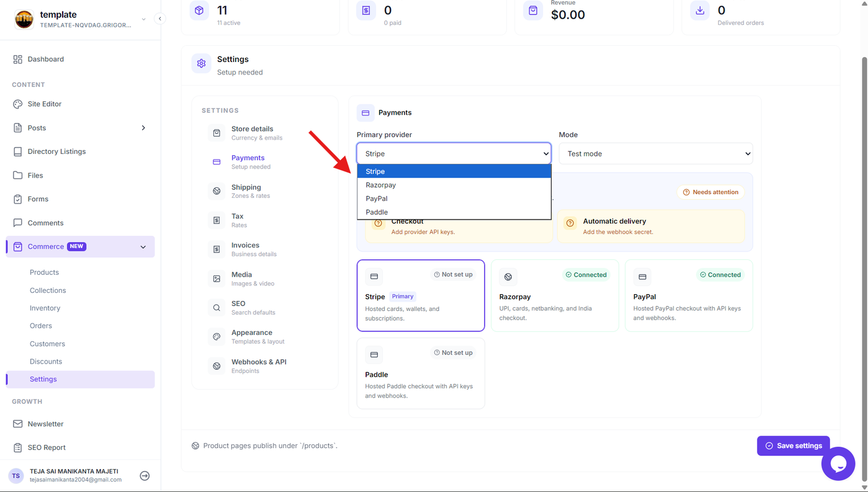Viewport: 868px width, 492px height.
Task: Select the Stripe provider card
Action: tap(421, 295)
